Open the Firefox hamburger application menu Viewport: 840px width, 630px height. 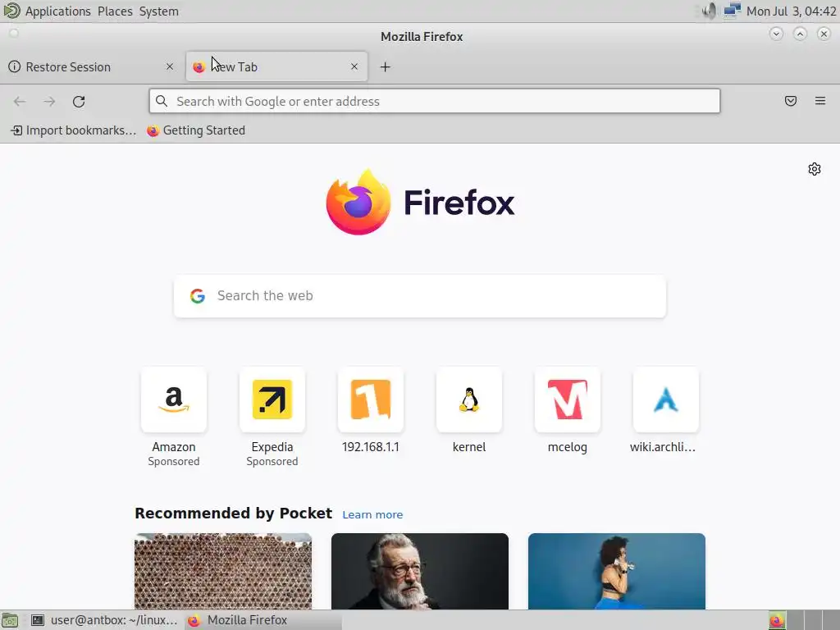pyautogui.click(x=820, y=101)
